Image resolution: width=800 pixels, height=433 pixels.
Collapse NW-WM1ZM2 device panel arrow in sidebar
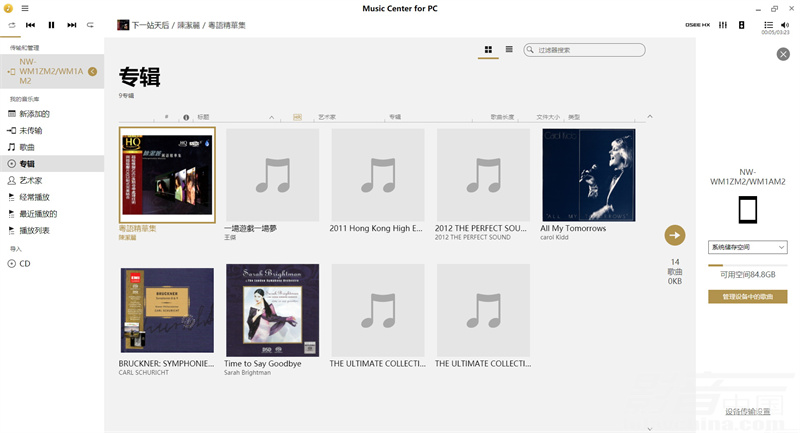tap(92, 71)
